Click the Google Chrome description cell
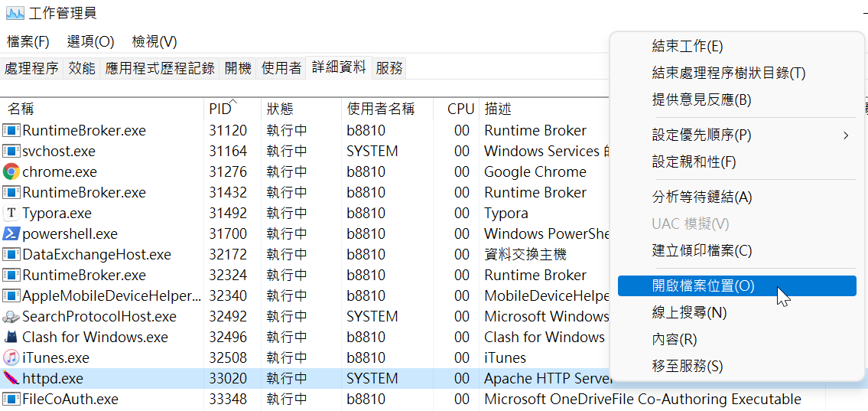868x411 pixels. coord(535,171)
